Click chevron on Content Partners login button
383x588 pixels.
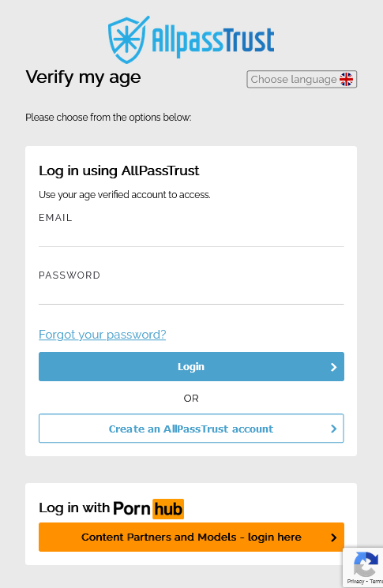point(333,537)
